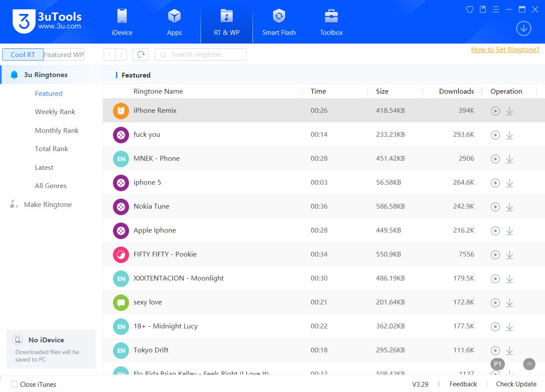Viewport: 545px width, 392px height.
Task: Sort by the Downloads column header
Action: 456,91
